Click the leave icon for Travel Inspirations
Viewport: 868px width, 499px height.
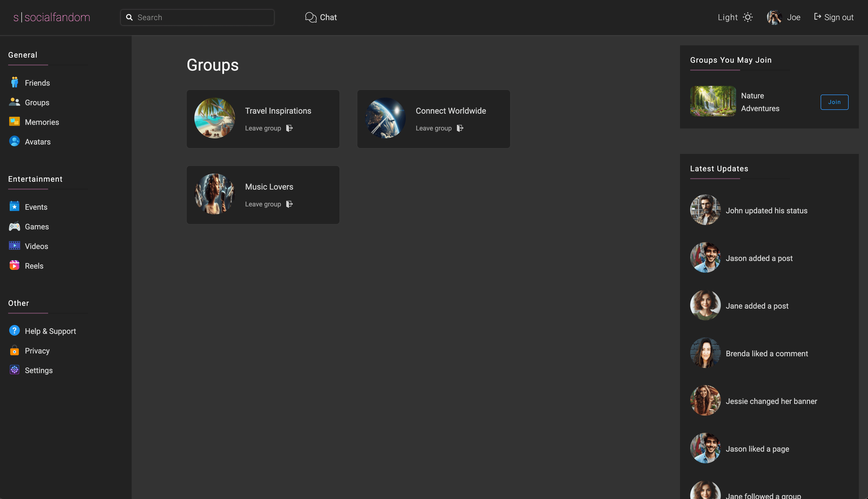click(289, 128)
